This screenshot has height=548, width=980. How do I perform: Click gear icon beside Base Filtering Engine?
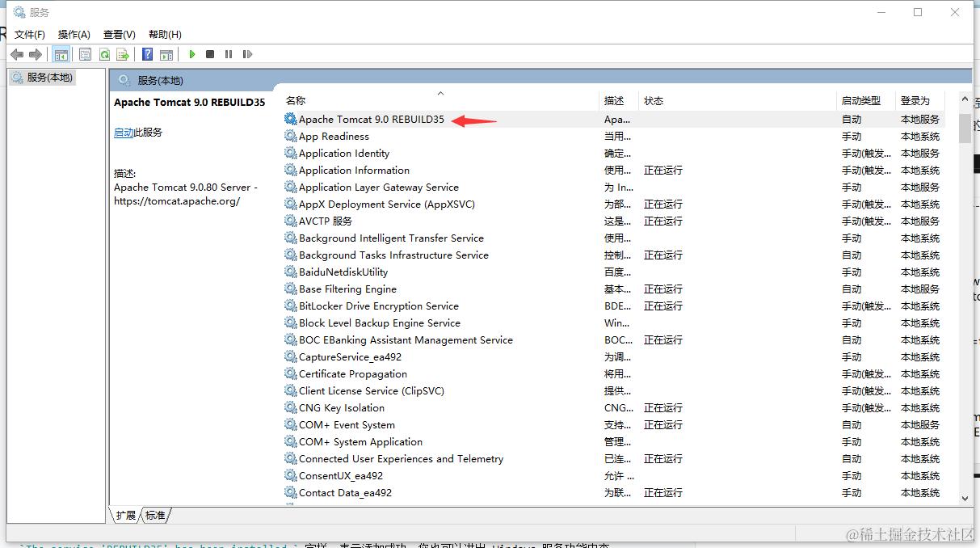(291, 289)
